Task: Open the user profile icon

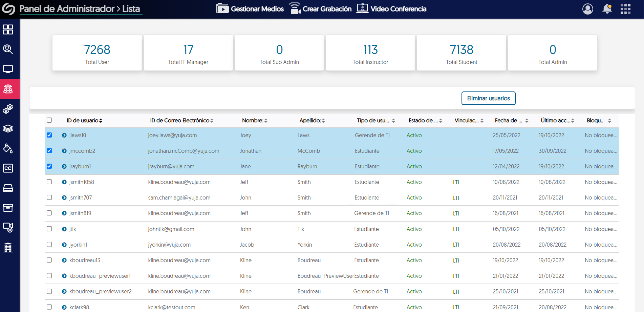Action: (587, 9)
